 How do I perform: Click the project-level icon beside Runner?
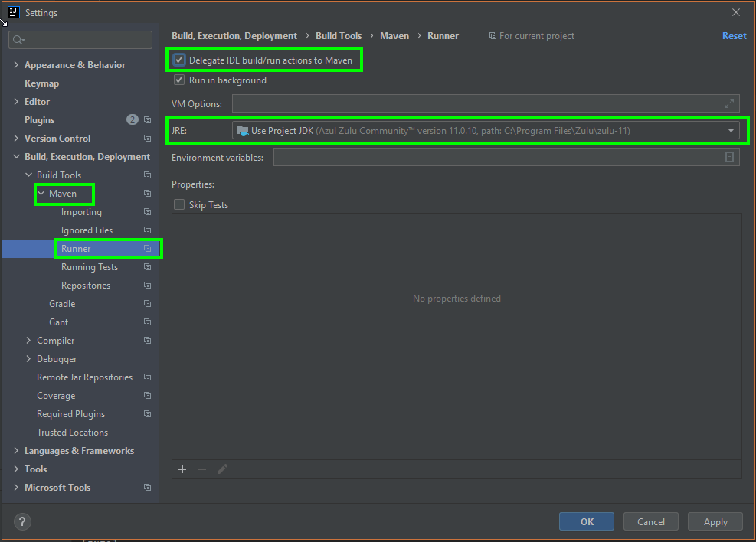point(148,249)
